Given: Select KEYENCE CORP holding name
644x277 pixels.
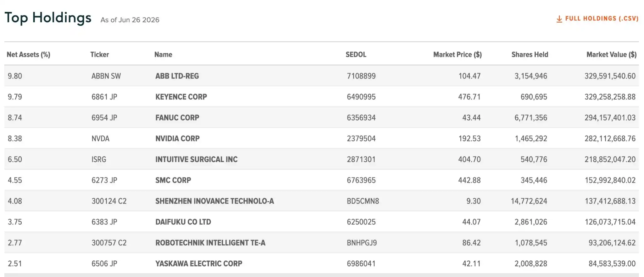Looking at the screenshot, I should 181,97.
